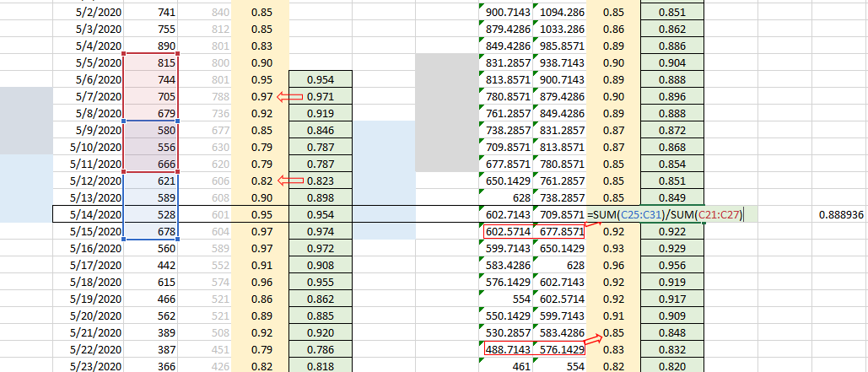Click the cell with value 580
The image size is (868, 372).
pyautogui.click(x=150, y=130)
